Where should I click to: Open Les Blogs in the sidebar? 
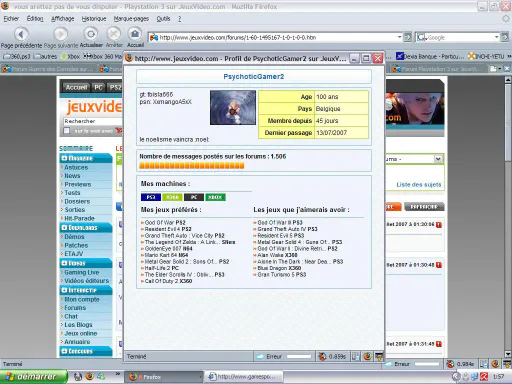click(78, 325)
